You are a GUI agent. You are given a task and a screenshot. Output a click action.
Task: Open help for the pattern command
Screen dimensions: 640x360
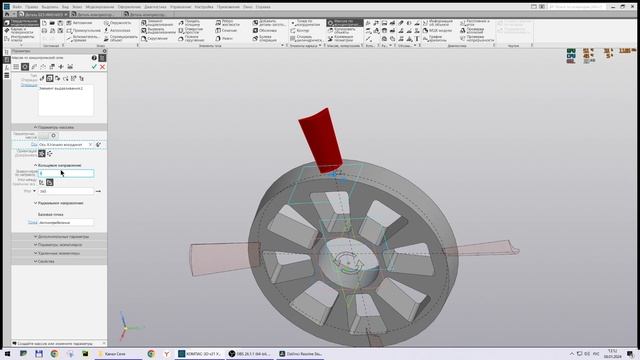click(x=94, y=58)
